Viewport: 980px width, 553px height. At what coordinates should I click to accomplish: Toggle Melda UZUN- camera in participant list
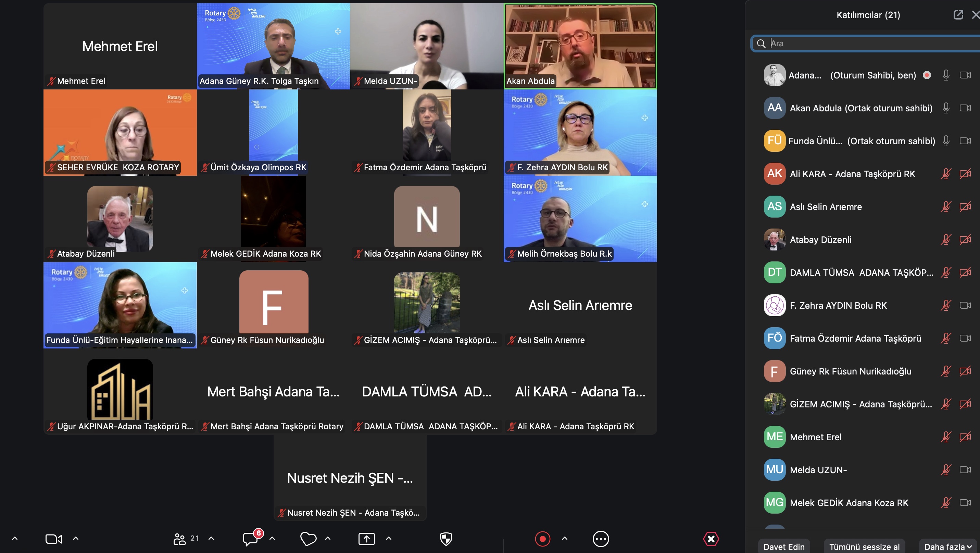965,470
